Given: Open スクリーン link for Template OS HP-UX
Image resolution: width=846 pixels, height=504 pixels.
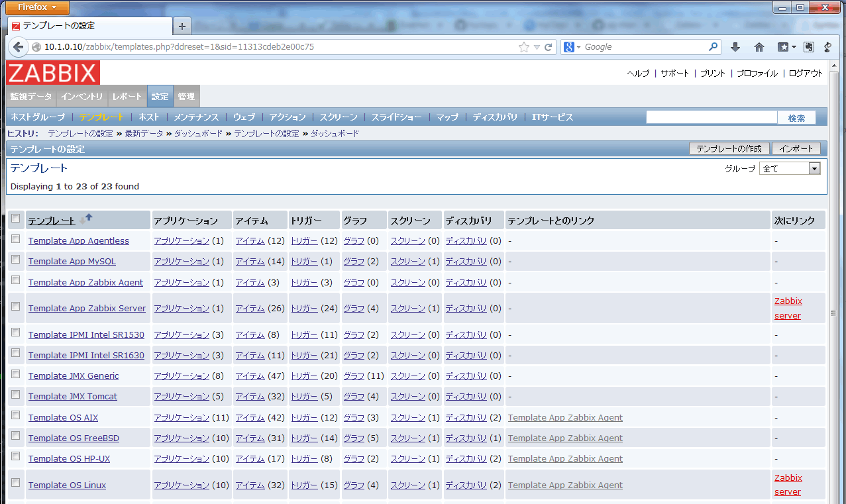Looking at the screenshot, I should tap(407, 459).
